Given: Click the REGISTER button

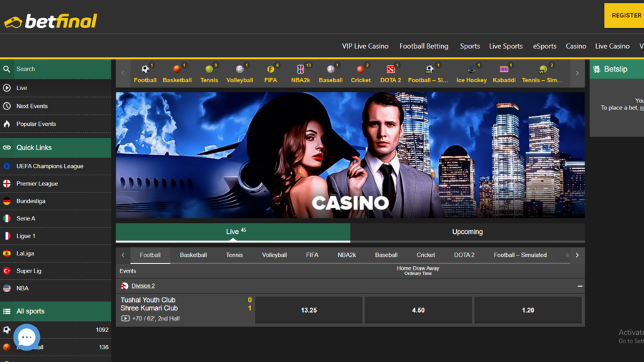Looking at the screenshot, I should click(625, 15).
